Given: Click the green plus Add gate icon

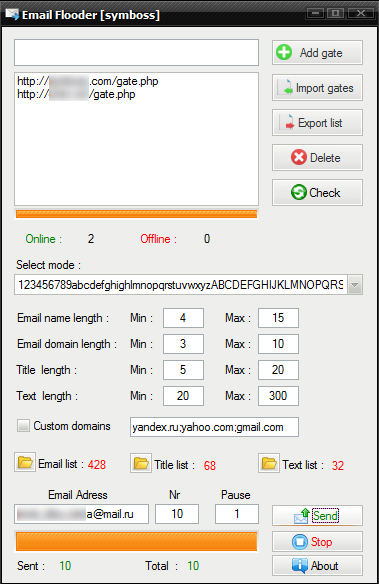Looking at the screenshot, I should [x=284, y=52].
